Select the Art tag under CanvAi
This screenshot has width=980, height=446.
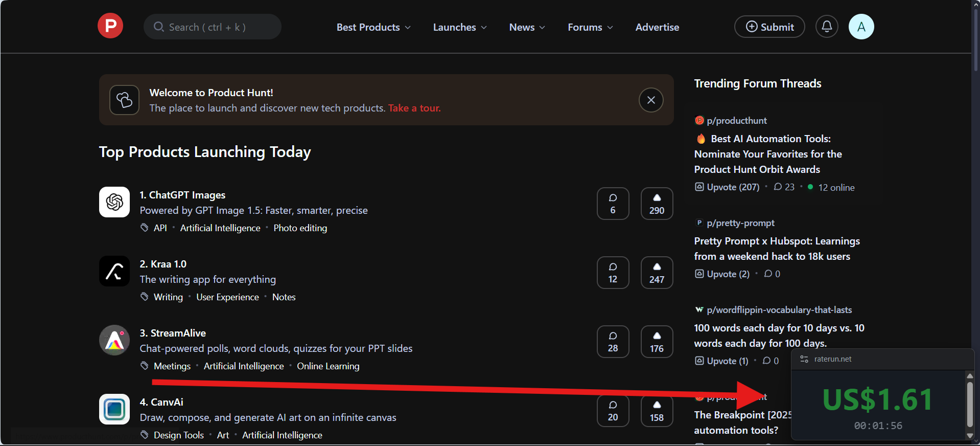point(223,435)
